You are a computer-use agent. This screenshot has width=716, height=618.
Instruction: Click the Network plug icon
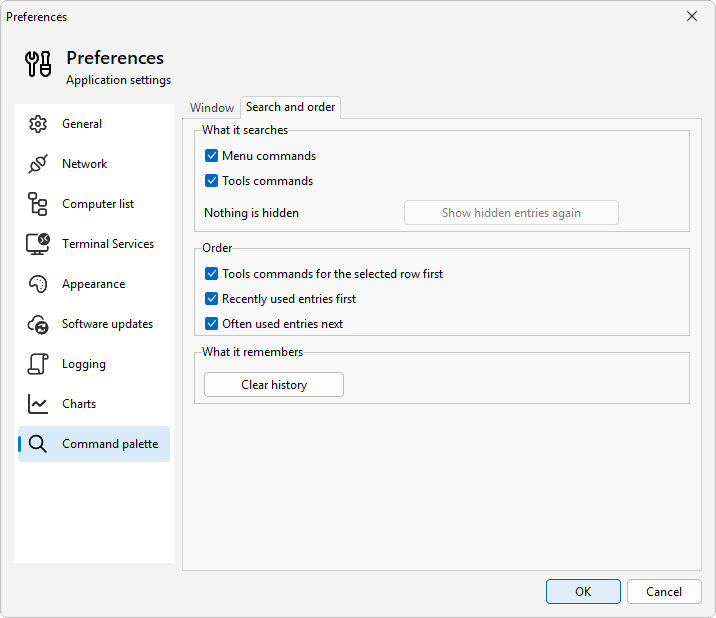(38, 164)
